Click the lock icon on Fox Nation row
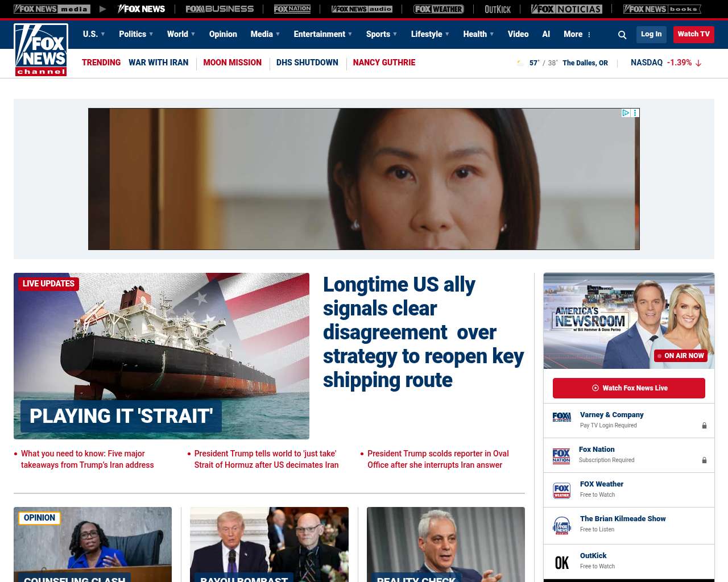 [704, 460]
